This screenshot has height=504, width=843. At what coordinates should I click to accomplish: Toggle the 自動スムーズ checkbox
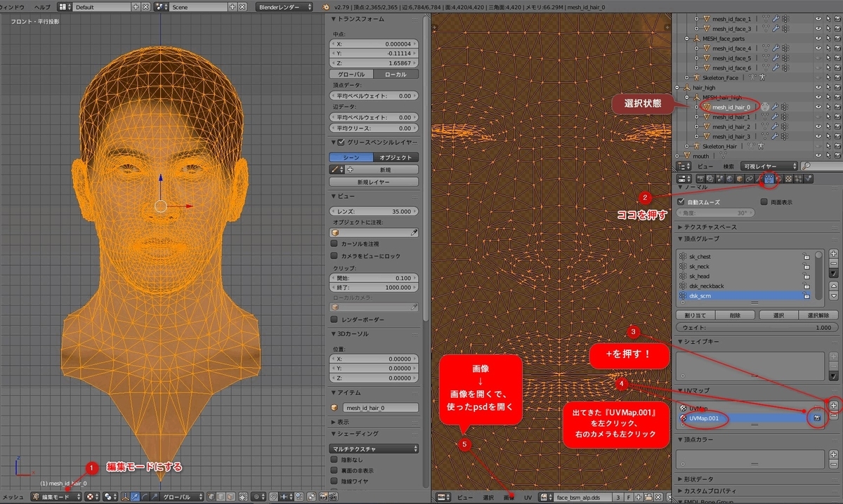(681, 201)
